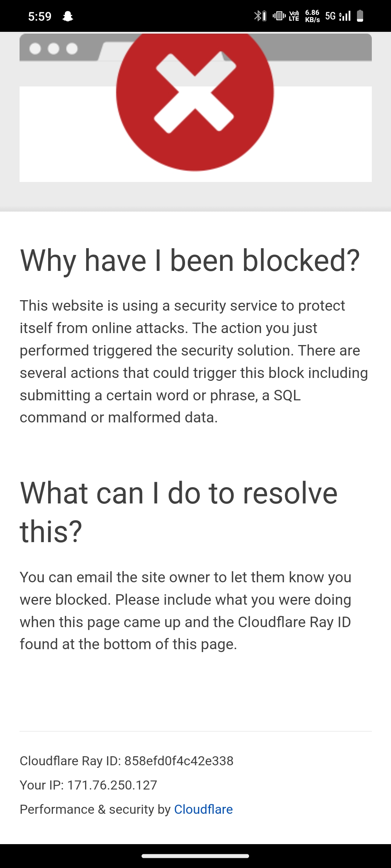Click the Cloudflare Ray ID text
Image resolution: width=391 pixels, height=868 pixels.
coord(127,761)
